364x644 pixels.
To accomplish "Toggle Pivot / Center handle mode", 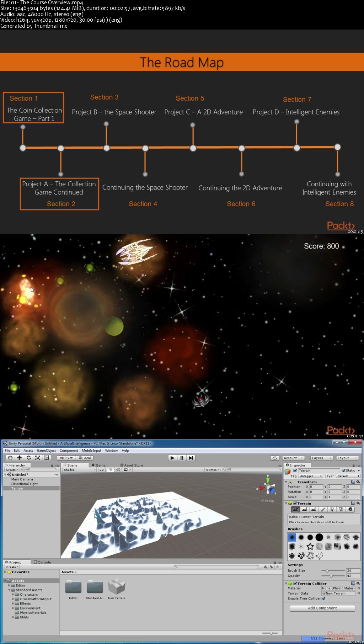I will [66, 458].
